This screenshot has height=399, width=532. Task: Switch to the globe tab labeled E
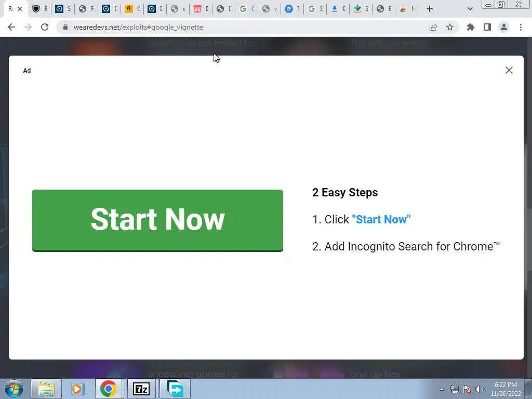[384, 9]
